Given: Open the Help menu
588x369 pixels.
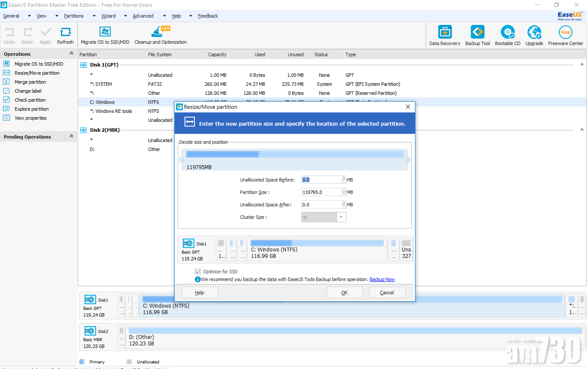Looking at the screenshot, I should [x=176, y=16].
